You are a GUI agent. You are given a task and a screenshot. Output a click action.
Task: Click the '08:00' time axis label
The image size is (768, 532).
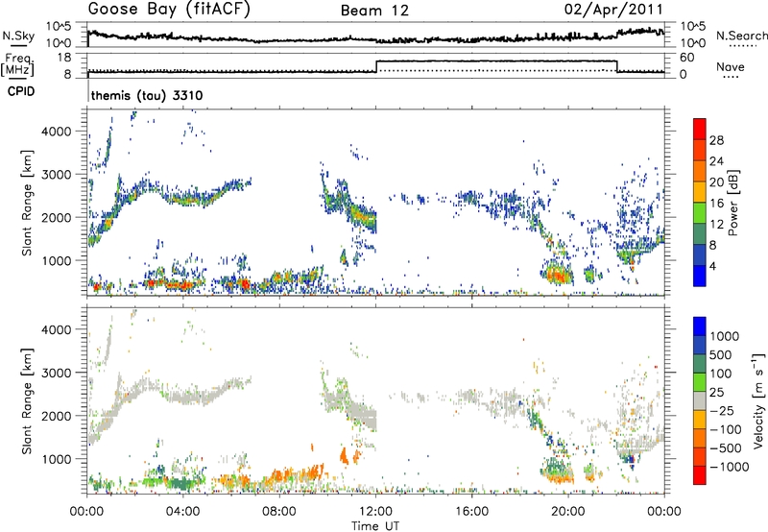pyautogui.click(x=279, y=512)
